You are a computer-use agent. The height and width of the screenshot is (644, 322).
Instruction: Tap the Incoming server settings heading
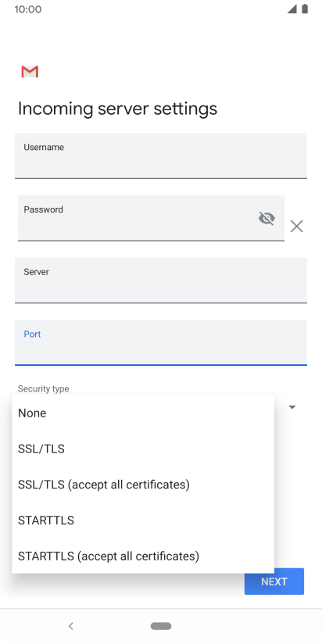(x=117, y=109)
